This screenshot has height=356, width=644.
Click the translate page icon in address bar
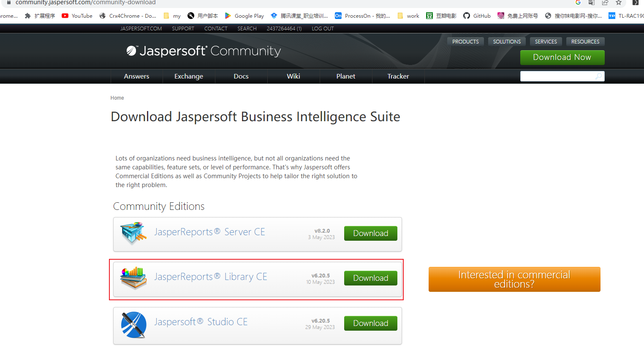point(592,3)
